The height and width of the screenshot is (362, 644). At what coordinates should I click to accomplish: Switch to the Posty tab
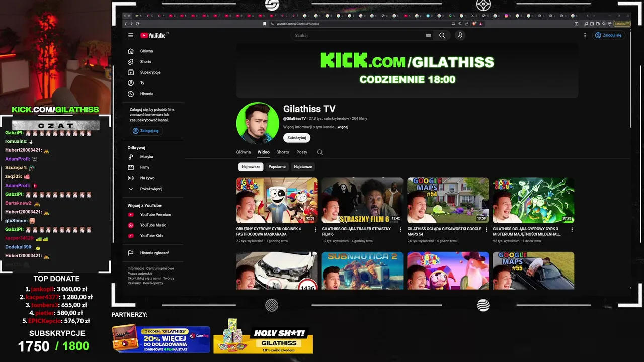pyautogui.click(x=302, y=152)
